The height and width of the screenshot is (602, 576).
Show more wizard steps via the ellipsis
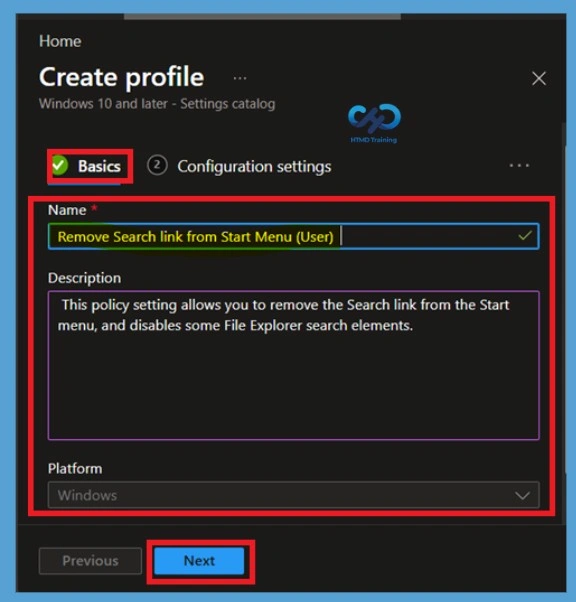tap(519, 165)
